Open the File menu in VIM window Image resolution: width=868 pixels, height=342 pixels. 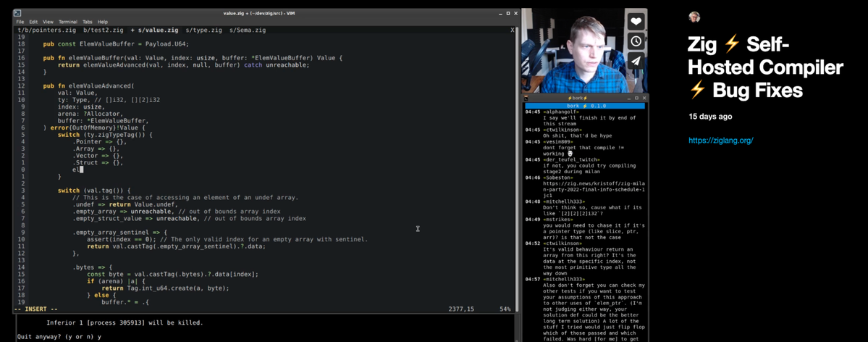(20, 22)
